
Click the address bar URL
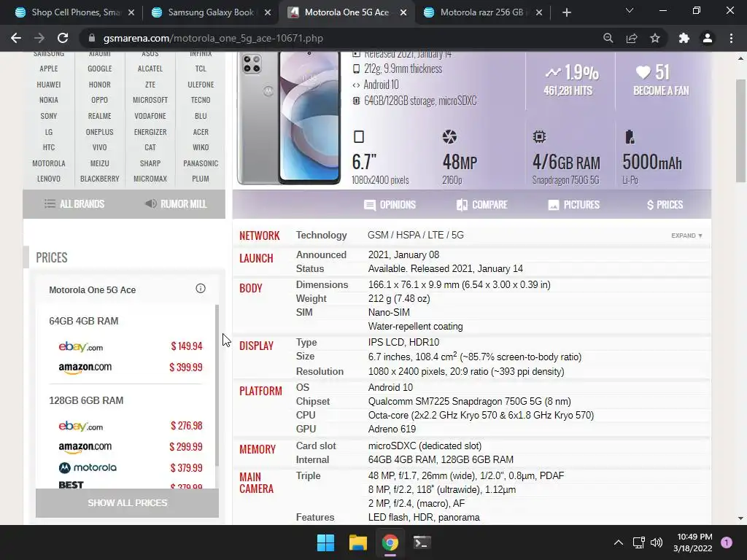(214, 38)
